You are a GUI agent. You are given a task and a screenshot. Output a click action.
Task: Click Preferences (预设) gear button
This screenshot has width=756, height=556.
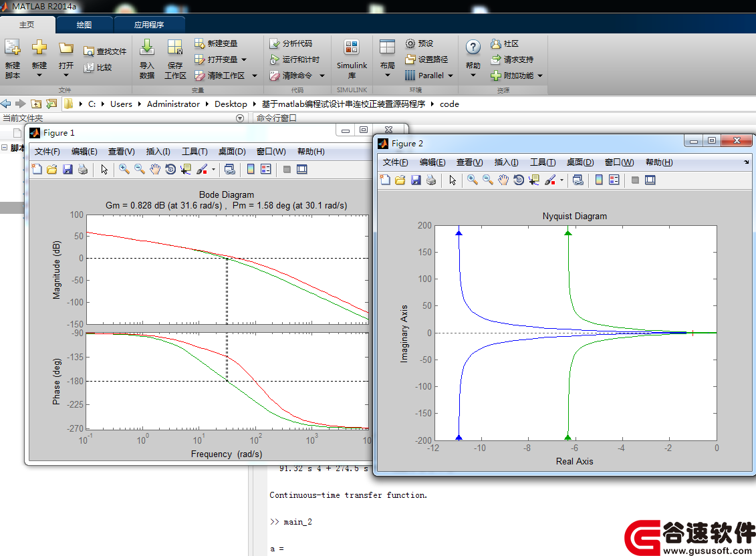pos(419,43)
